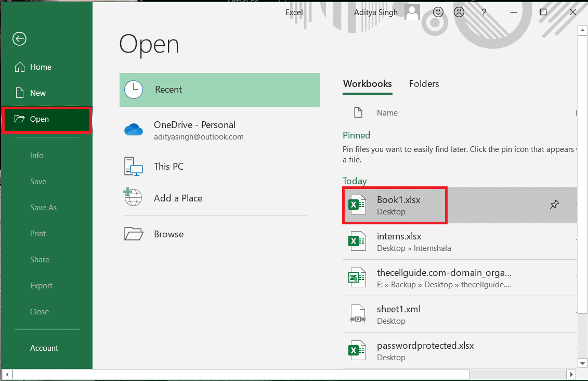Click the sheet1.xml file icon

pos(357,314)
